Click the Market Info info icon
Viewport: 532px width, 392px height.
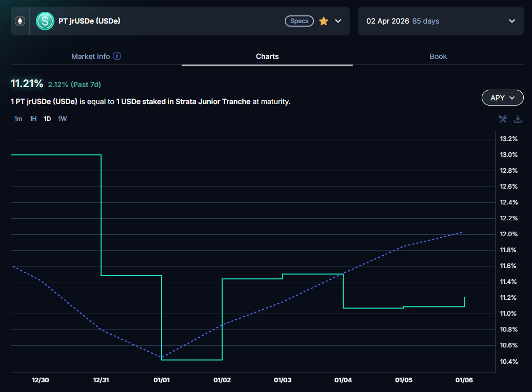pos(117,56)
